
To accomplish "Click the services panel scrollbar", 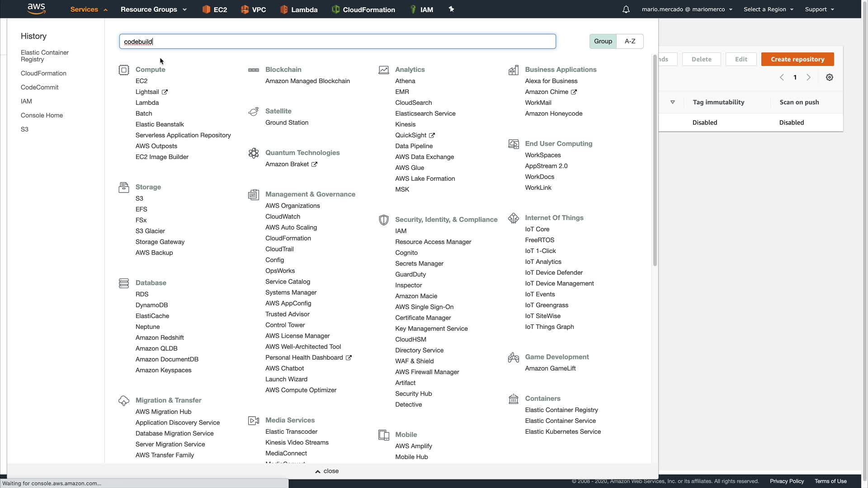I will (655, 160).
